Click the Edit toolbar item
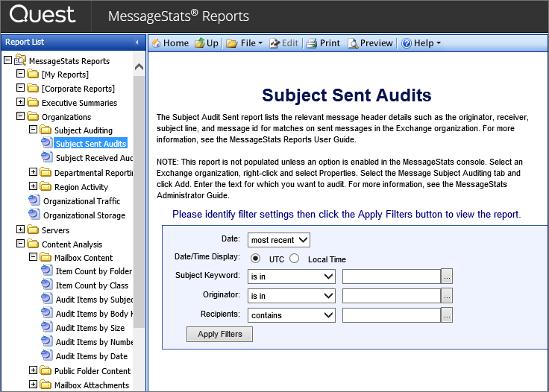Image resolution: width=549 pixels, height=392 pixels. pos(283,43)
